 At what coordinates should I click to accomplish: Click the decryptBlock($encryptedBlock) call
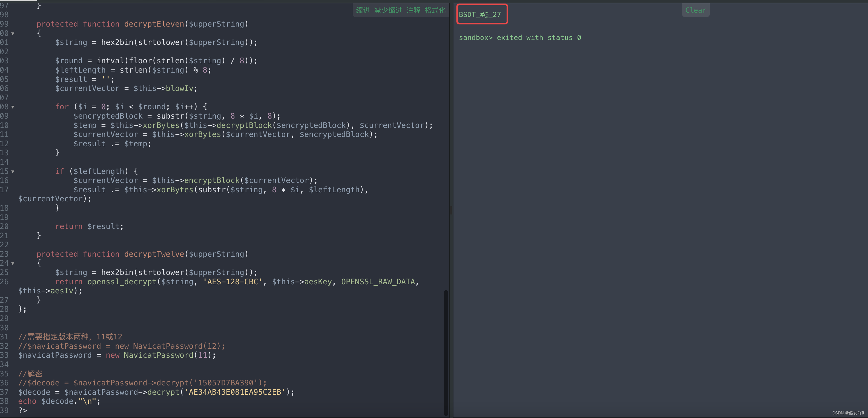coord(283,125)
